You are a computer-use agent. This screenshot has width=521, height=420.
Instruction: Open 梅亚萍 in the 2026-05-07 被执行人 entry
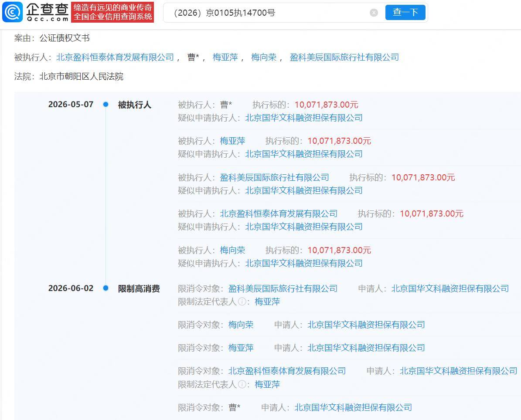click(x=232, y=141)
